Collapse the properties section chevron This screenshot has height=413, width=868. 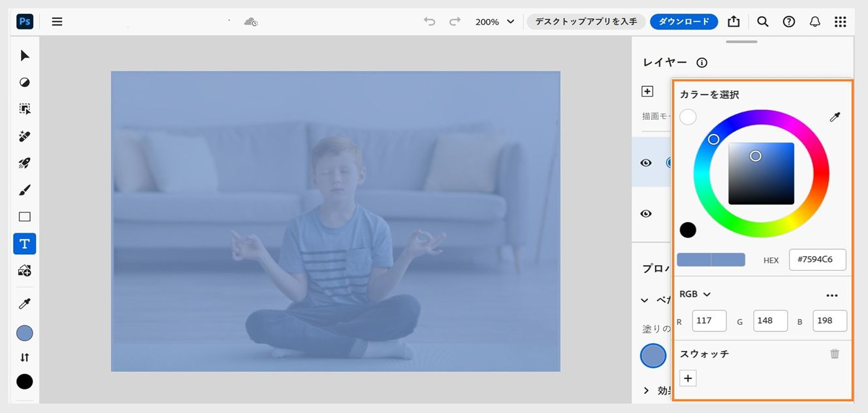click(645, 301)
